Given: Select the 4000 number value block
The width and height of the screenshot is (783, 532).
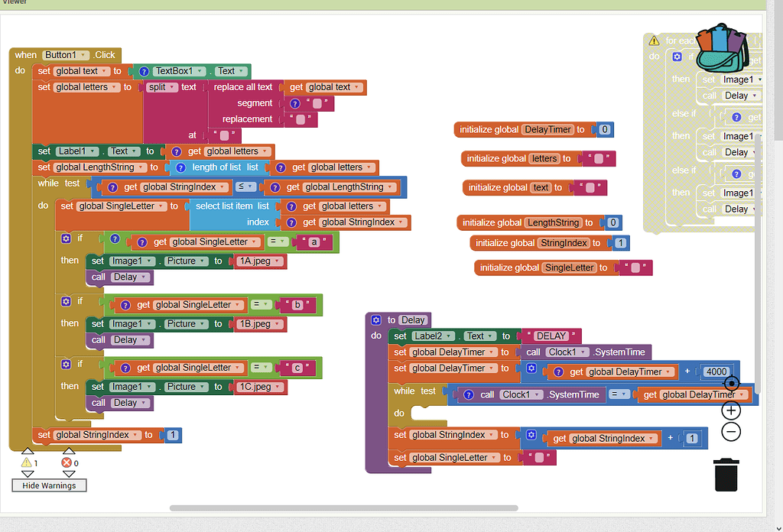Looking at the screenshot, I should 716,371.
